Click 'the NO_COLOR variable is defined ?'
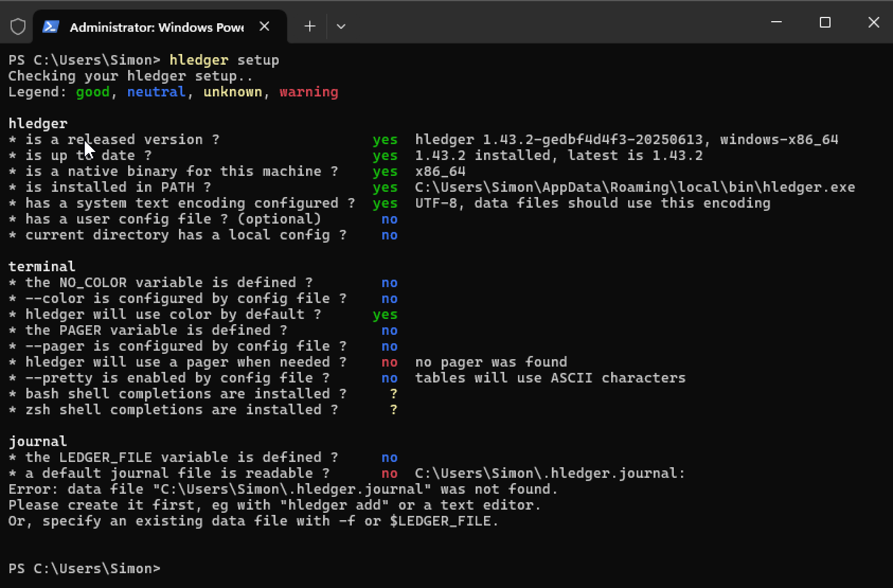This screenshot has width=893, height=588. [x=169, y=283]
